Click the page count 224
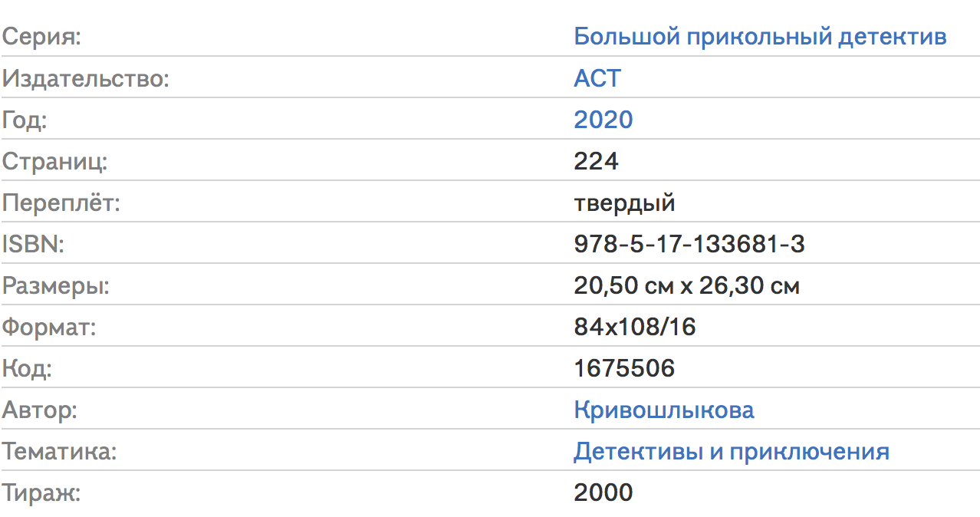 tap(596, 160)
